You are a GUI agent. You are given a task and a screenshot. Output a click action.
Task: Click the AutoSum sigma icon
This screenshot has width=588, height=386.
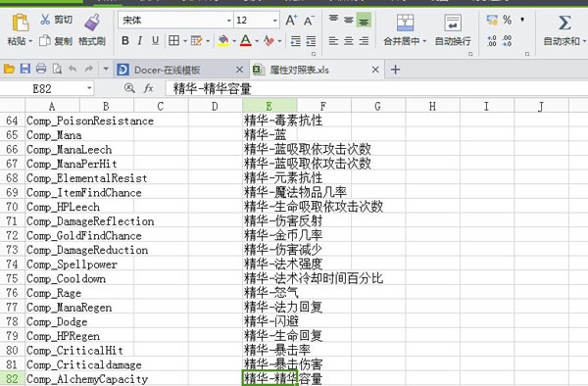coord(564,23)
